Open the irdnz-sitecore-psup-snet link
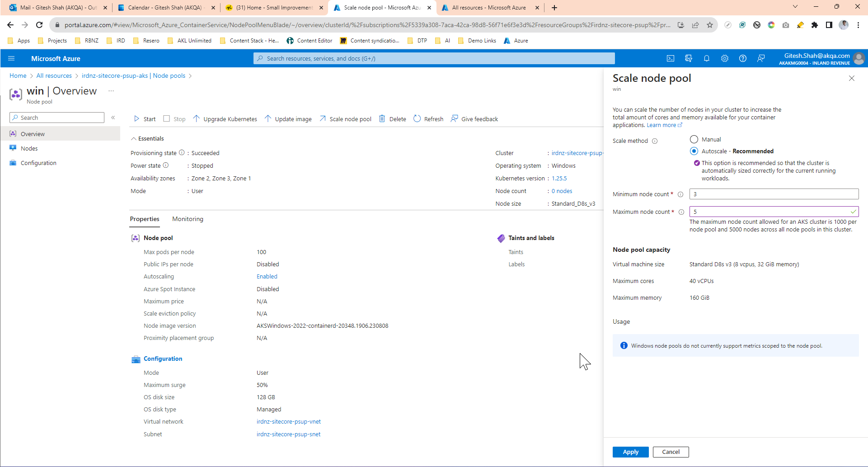Image resolution: width=868 pixels, height=467 pixels. 289,434
